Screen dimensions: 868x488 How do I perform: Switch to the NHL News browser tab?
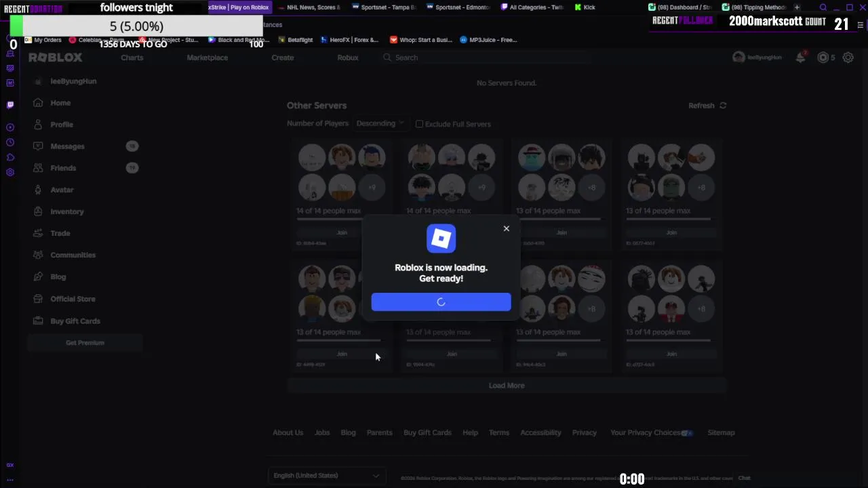click(x=309, y=7)
